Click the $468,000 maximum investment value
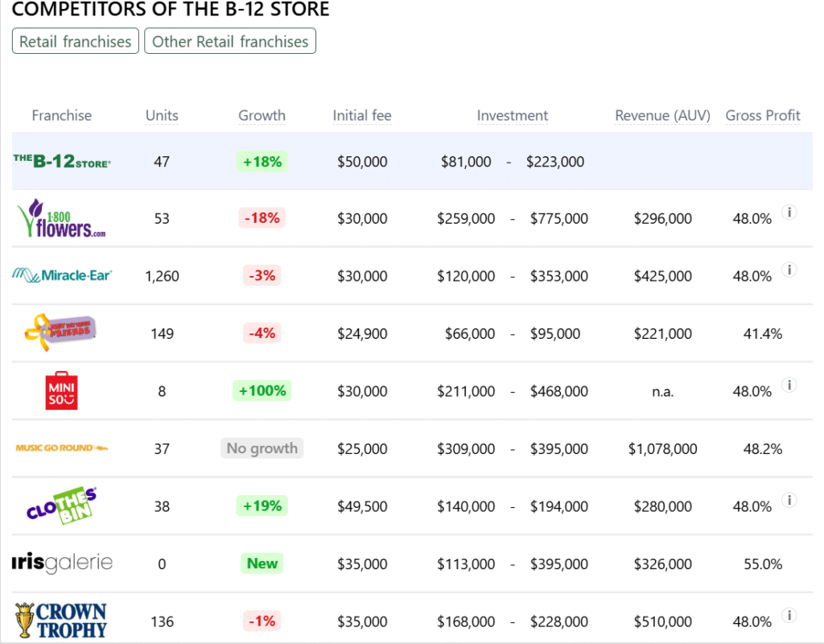Viewport: 824px width, 644px height. point(559,392)
